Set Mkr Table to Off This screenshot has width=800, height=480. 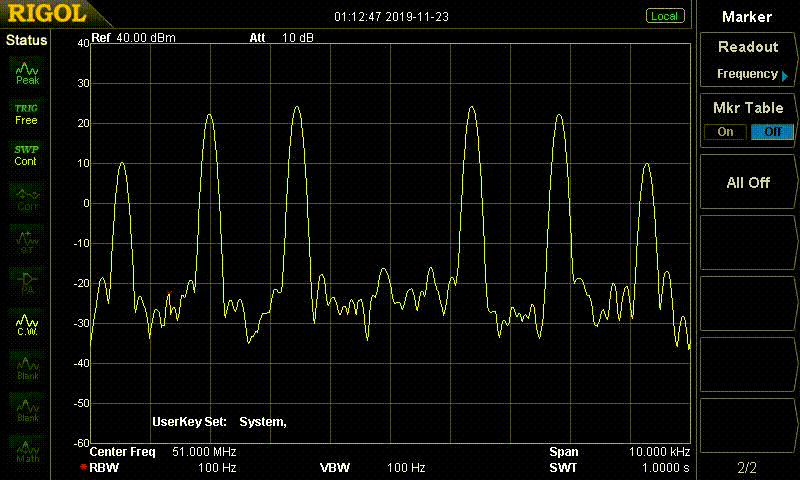tap(772, 131)
